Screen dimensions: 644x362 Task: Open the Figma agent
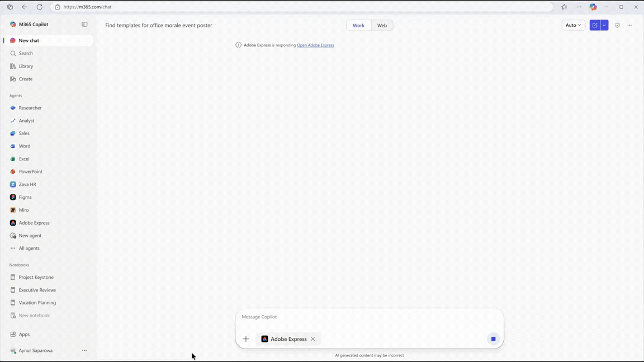click(x=25, y=197)
